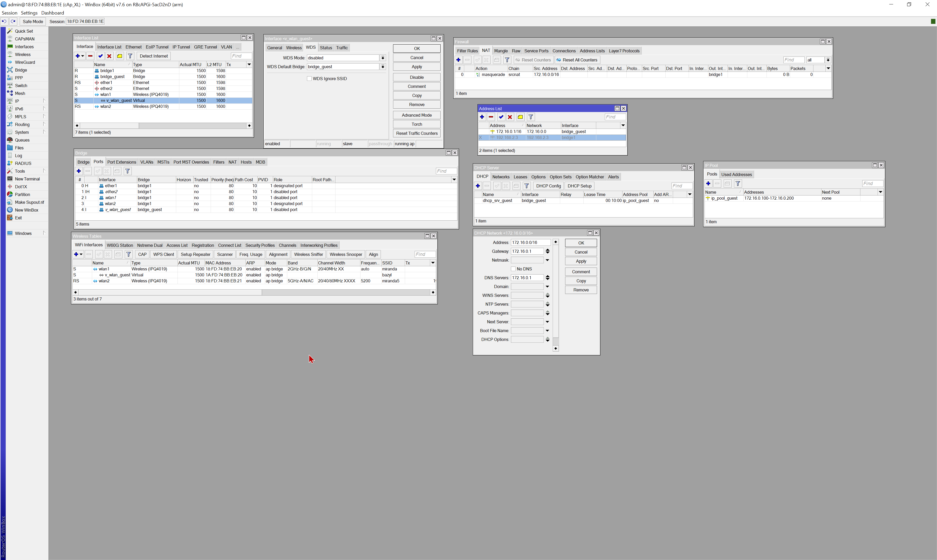Toggle Safe Mode in the top toolbar
The width and height of the screenshot is (937, 560).
point(32,21)
